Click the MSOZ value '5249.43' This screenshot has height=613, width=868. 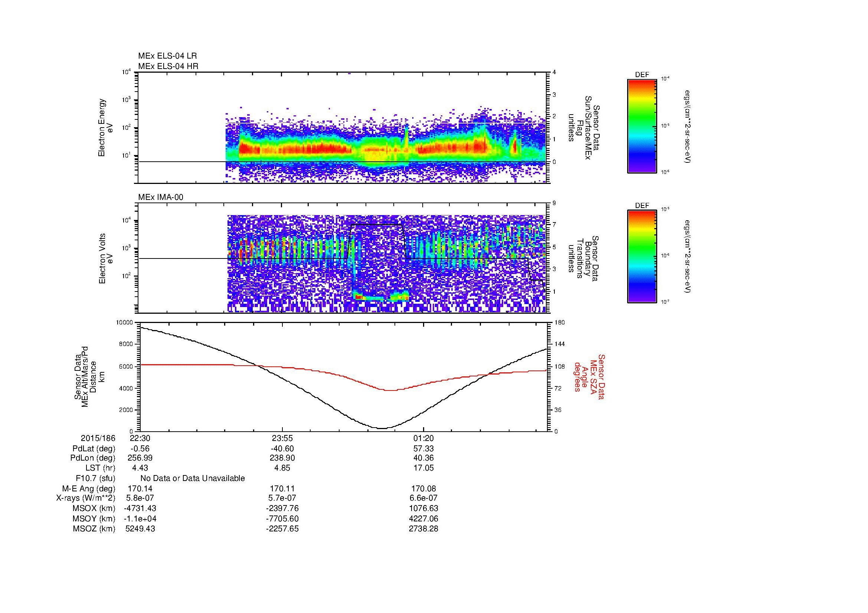click(x=140, y=529)
